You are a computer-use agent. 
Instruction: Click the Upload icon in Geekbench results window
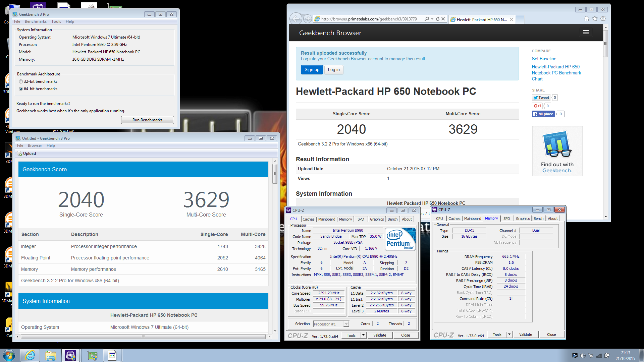[x=19, y=154]
